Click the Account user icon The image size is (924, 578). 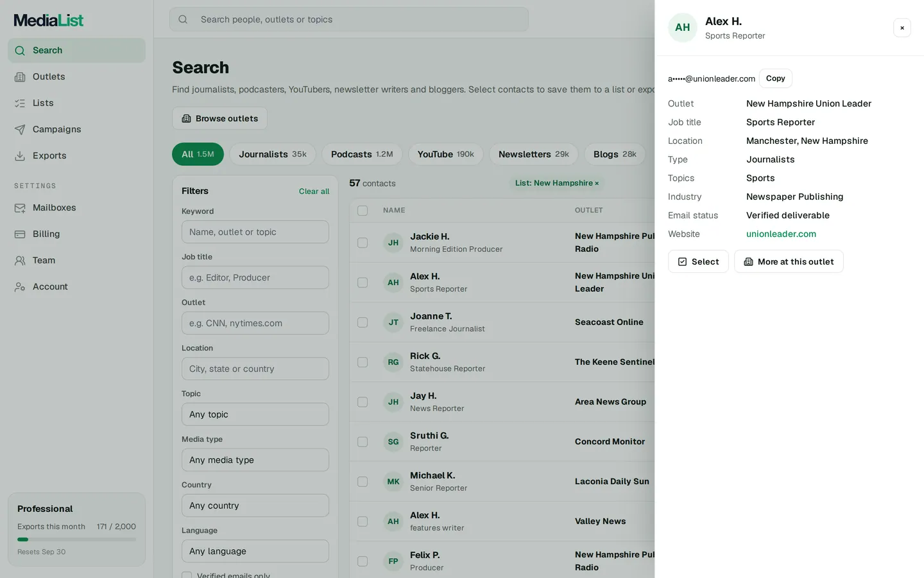(20, 287)
